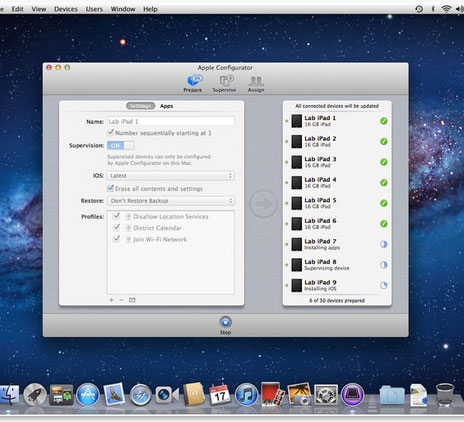Click the green checkmark for Lab iPad 1
The width and height of the screenshot is (464, 422).
[384, 121]
